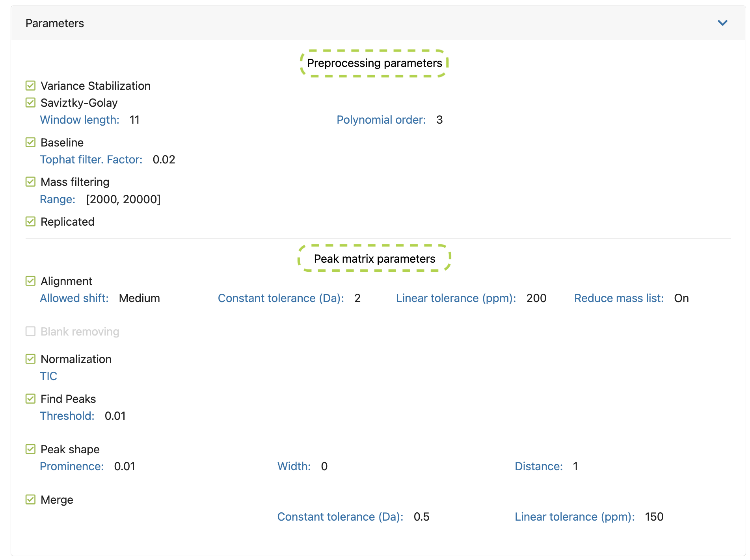Image resolution: width=750 pixels, height=560 pixels.
Task: Click Preprocessing parameters section heading
Action: [x=374, y=63]
